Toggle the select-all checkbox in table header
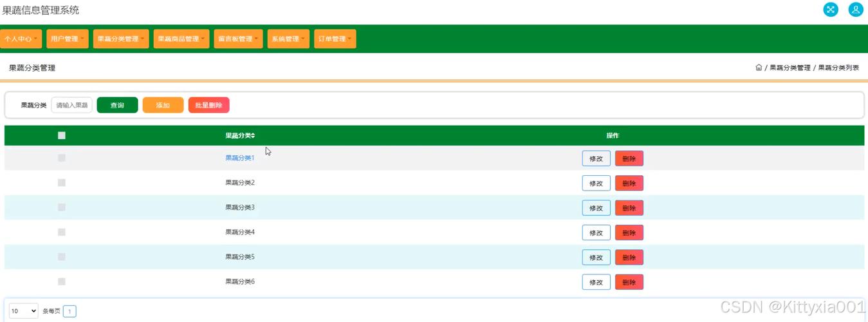Viewport: 868px width, 322px height. [62, 135]
